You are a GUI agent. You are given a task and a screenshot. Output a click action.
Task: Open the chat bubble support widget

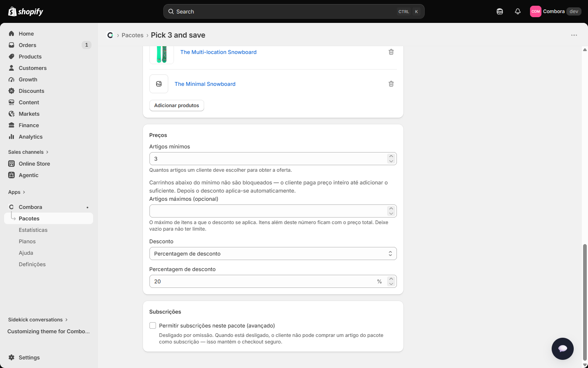(x=562, y=348)
